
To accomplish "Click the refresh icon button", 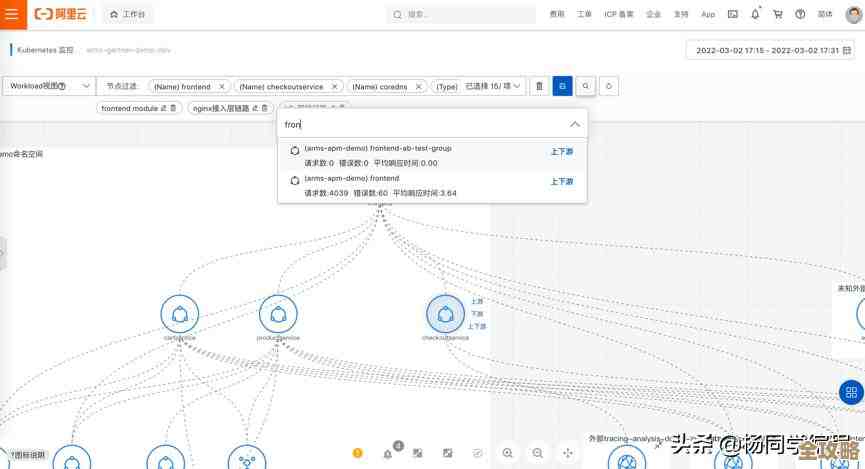I will (608, 86).
